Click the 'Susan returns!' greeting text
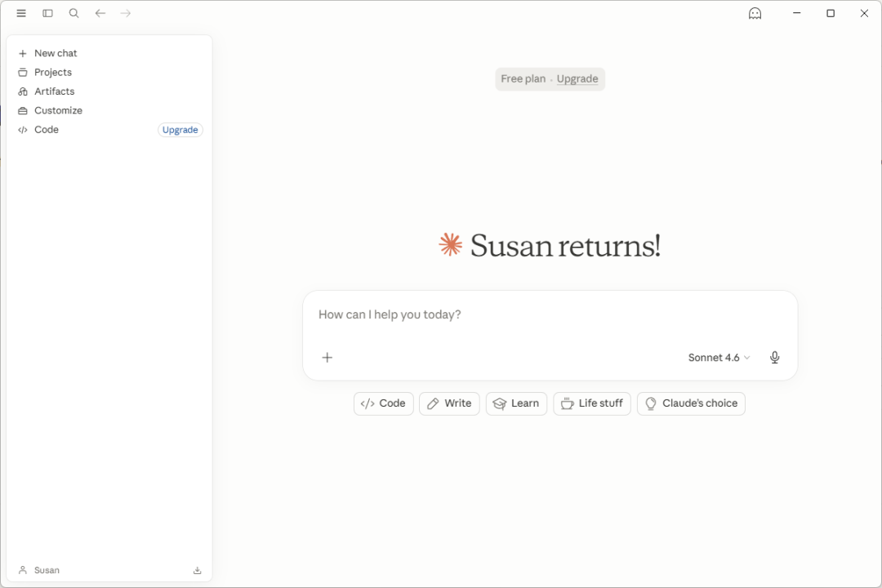Image resolution: width=882 pixels, height=588 pixels. 565,246
